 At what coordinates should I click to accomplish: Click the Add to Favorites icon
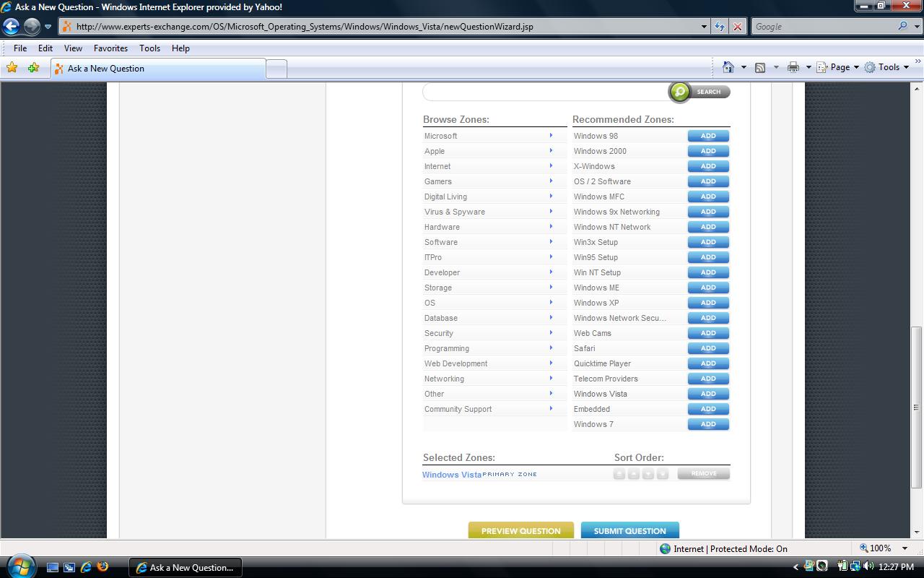pyautogui.click(x=33, y=68)
